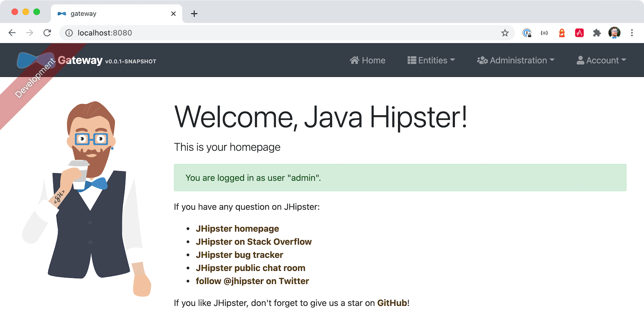The image size is (644, 324).
Task: Expand the Administration dropdown menu
Action: 516,60
